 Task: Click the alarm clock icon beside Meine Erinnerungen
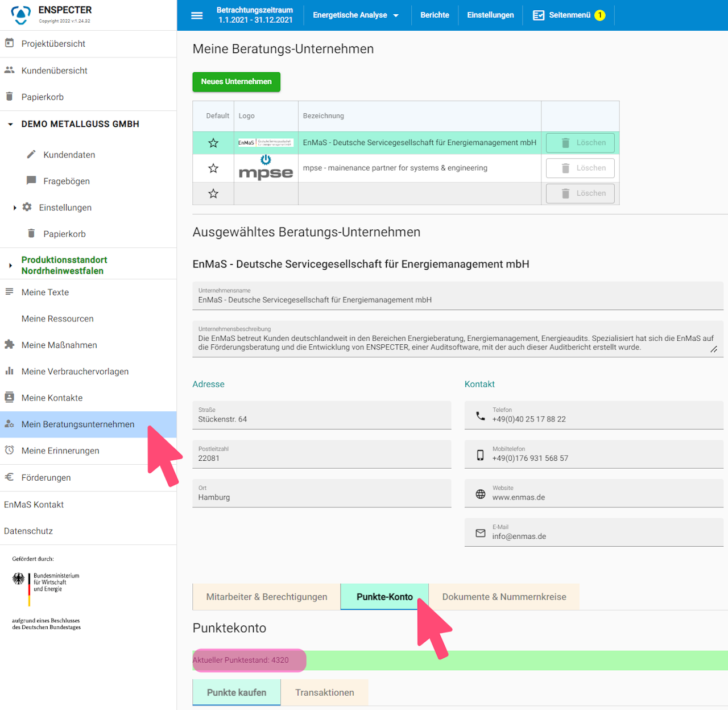(9, 451)
